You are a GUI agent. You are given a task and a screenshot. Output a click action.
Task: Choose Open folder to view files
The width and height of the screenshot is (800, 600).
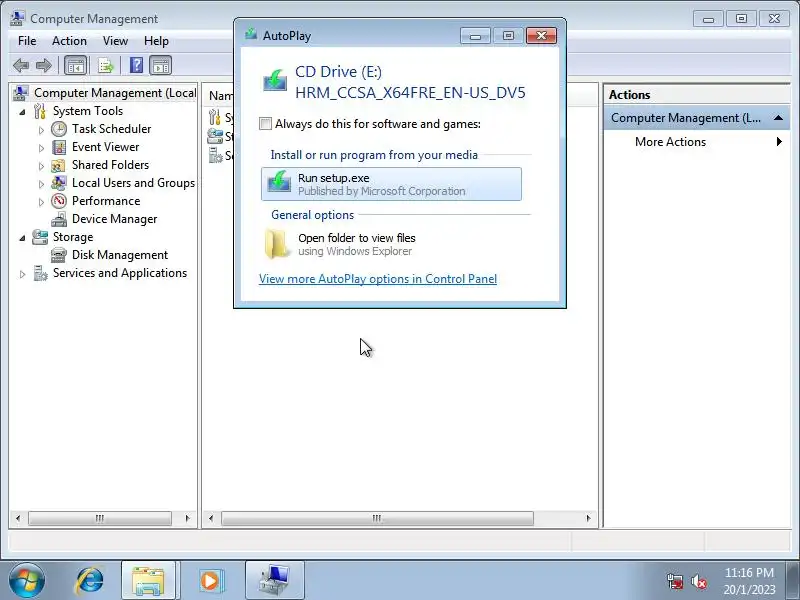click(391, 244)
